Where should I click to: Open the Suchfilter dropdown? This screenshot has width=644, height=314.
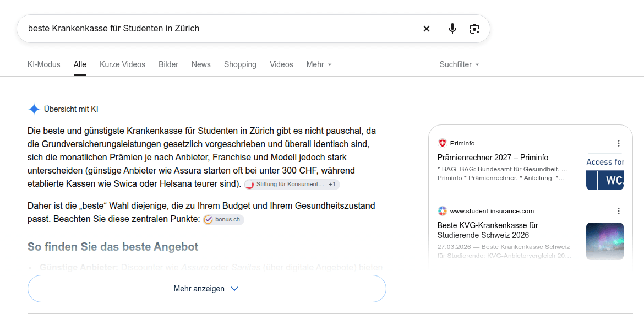459,64
